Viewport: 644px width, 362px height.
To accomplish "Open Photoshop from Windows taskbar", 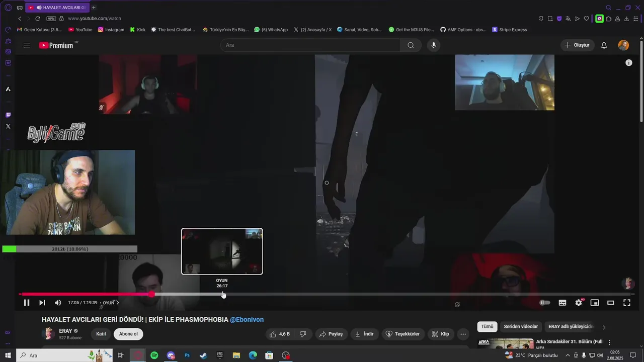I will pyautogui.click(x=187, y=355).
